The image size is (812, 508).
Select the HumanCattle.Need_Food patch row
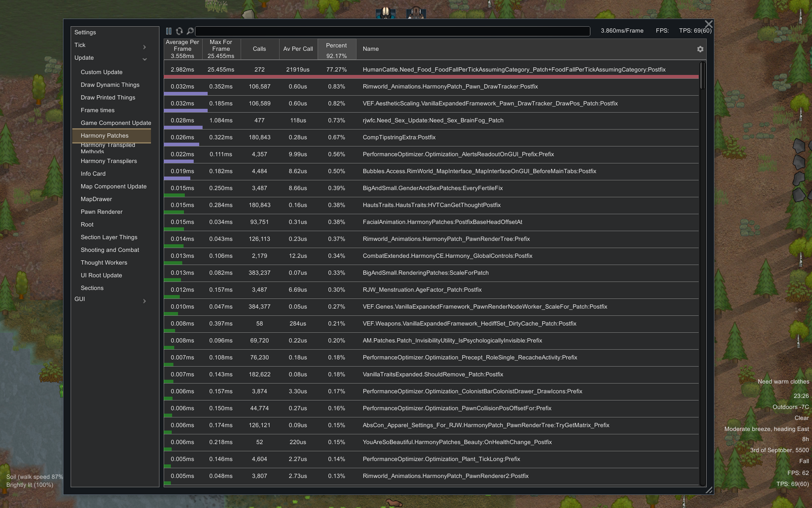(431, 70)
